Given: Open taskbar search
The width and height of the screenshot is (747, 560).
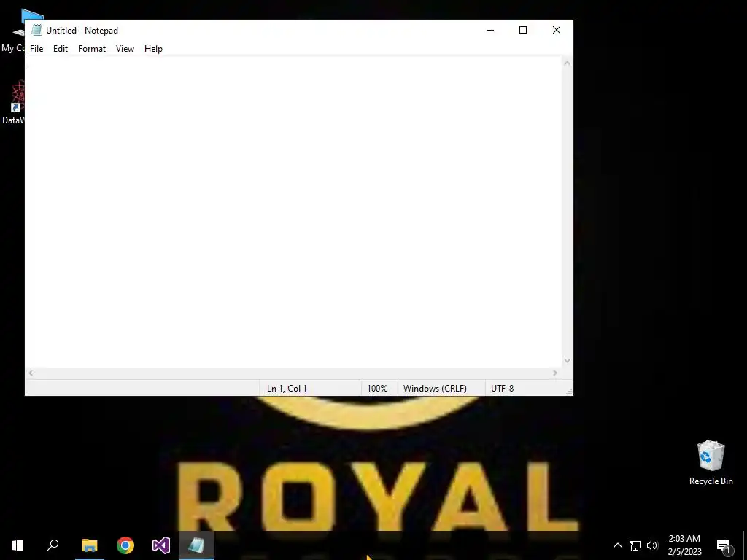Looking at the screenshot, I should [x=53, y=545].
